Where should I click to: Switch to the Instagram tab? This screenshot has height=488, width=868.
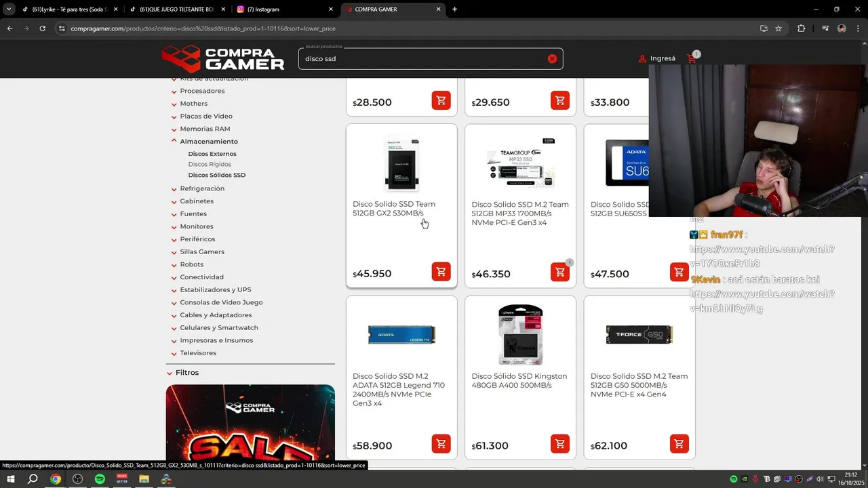pos(285,9)
